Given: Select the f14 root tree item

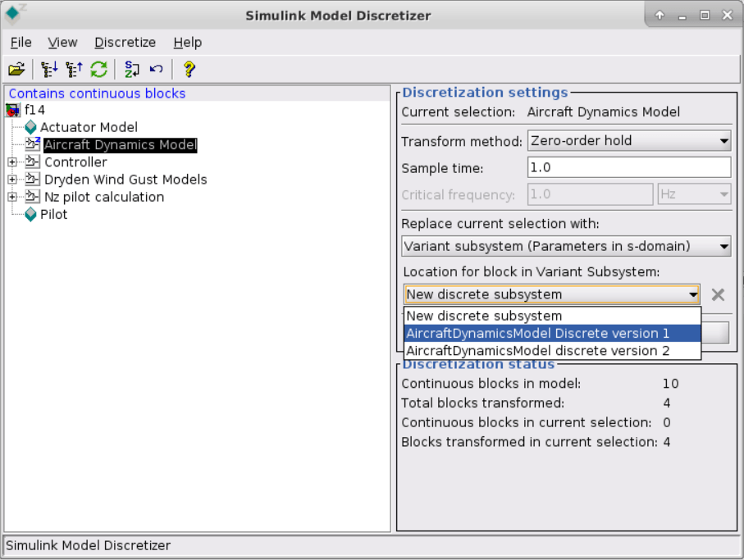Looking at the screenshot, I should [34, 110].
